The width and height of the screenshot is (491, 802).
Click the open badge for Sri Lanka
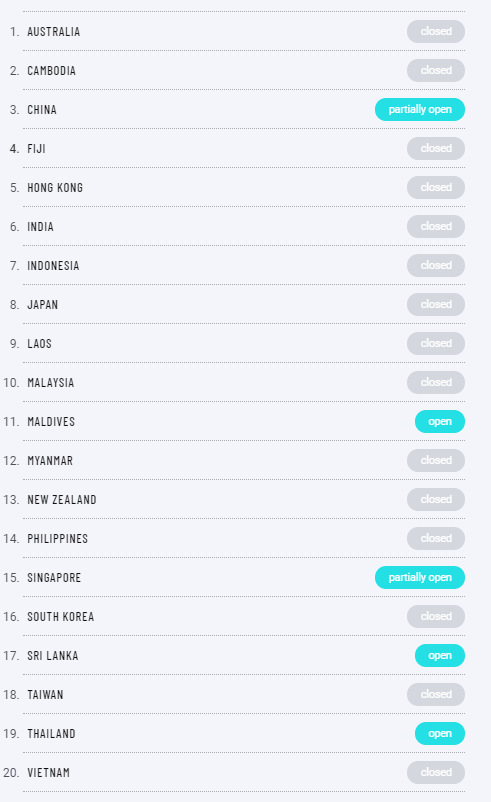coord(440,656)
